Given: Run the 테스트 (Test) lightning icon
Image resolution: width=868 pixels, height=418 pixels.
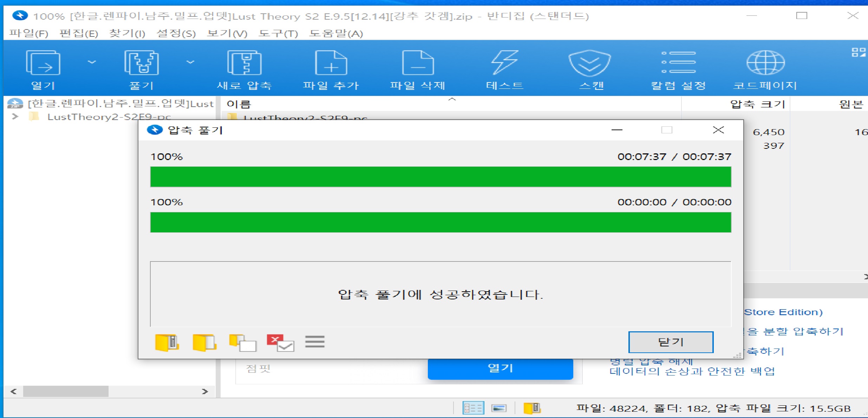Looking at the screenshot, I should click(x=504, y=63).
